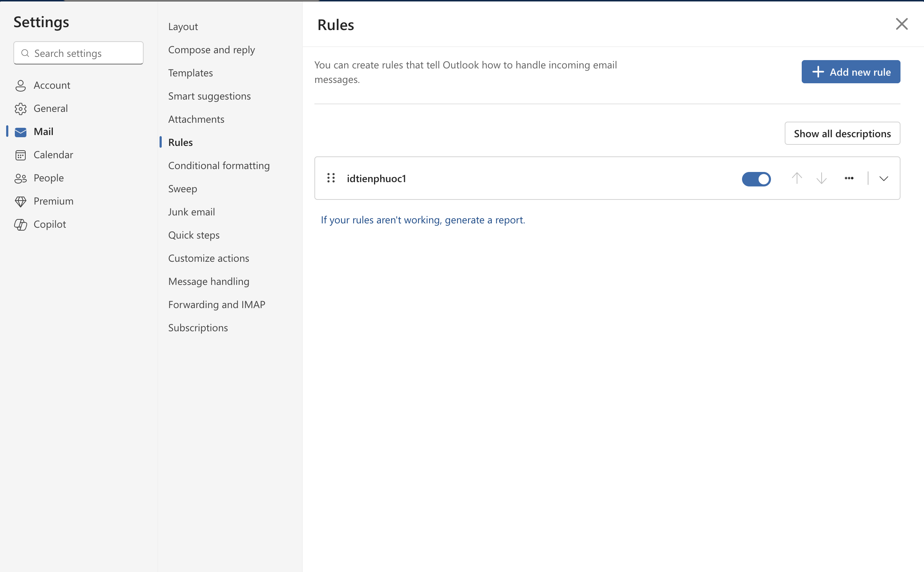Open Quick steps settings
This screenshot has width=924, height=572.
(x=194, y=235)
